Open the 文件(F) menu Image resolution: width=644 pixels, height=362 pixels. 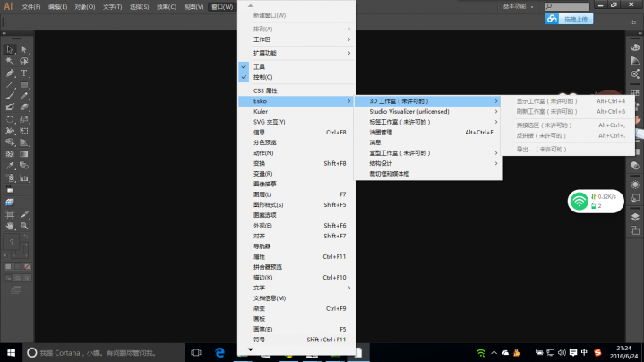[x=31, y=6]
